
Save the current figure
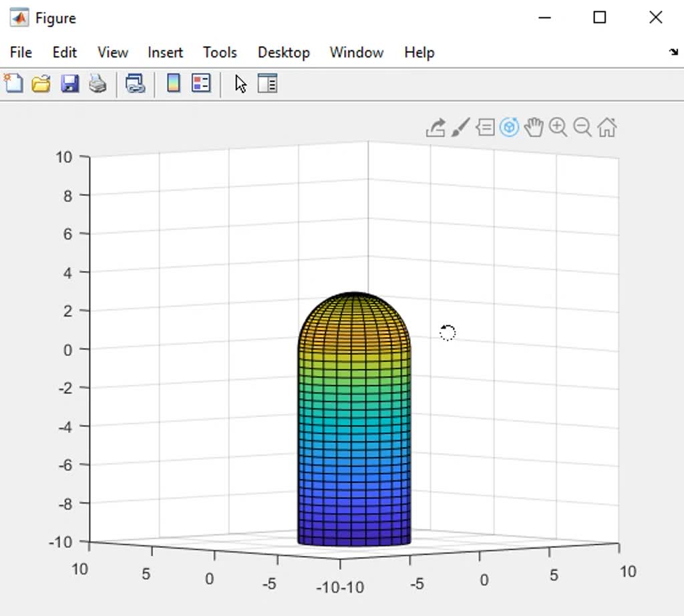[x=69, y=84]
